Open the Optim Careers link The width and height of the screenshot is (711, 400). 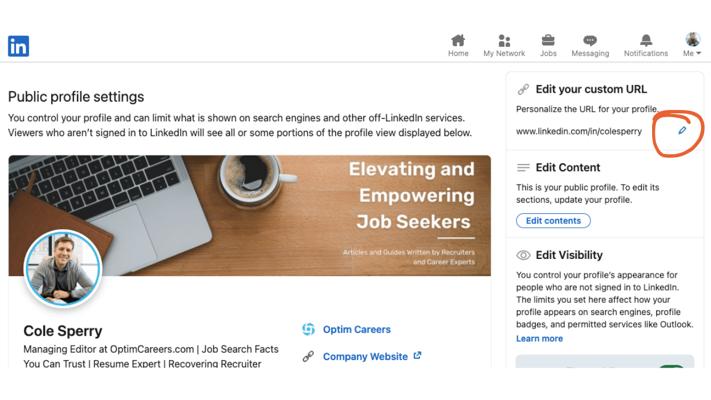point(356,329)
